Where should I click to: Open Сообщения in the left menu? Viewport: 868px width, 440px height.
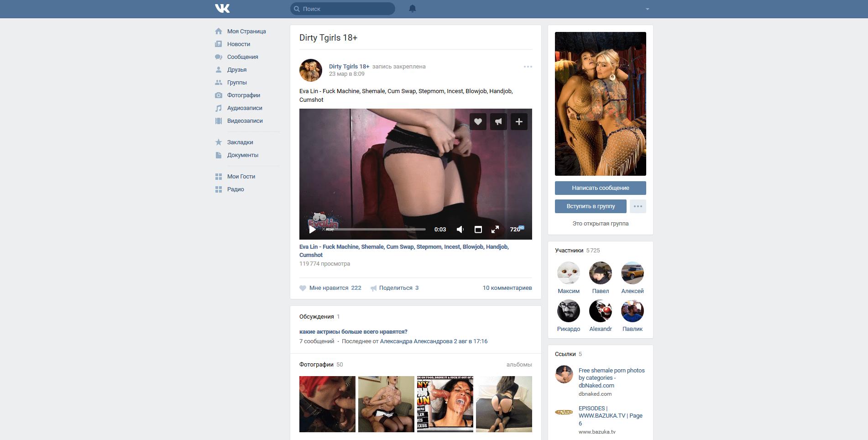(x=242, y=57)
